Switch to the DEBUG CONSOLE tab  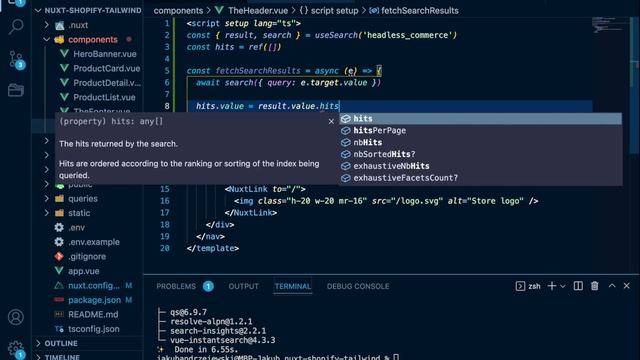358,287
